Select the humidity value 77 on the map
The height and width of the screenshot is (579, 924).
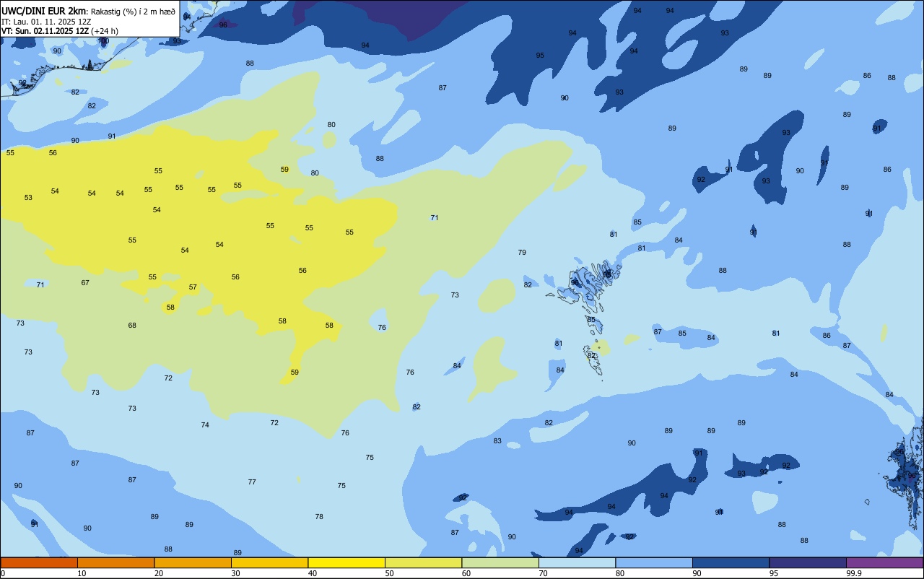coord(252,482)
